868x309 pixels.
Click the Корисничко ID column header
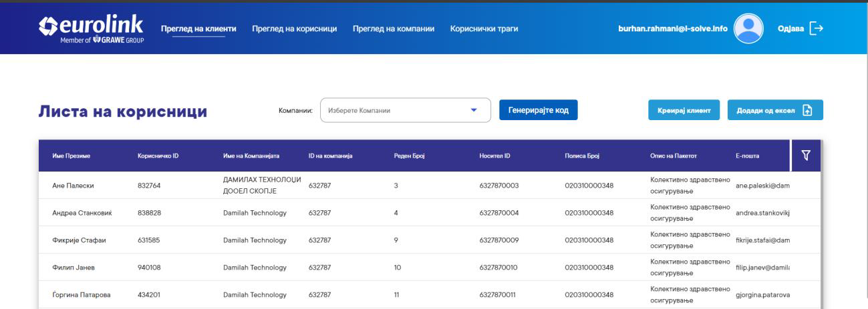158,156
